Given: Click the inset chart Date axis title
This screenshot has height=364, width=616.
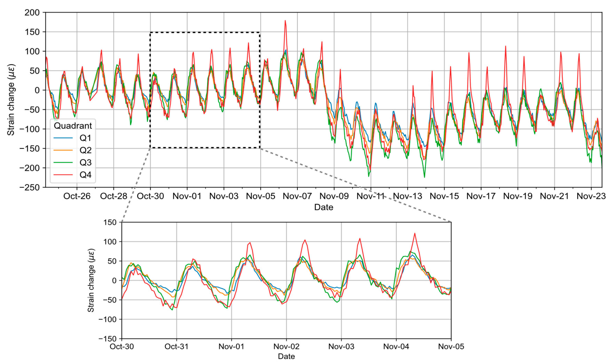Looking at the screenshot, I should (x=286, y=356).
